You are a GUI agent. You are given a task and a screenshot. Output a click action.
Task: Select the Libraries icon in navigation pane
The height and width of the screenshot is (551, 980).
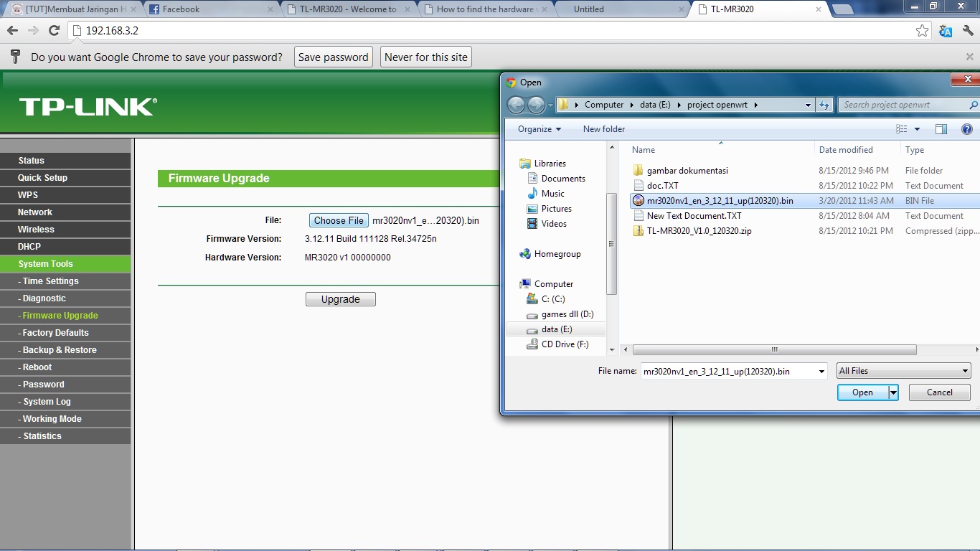pos(525,164)
